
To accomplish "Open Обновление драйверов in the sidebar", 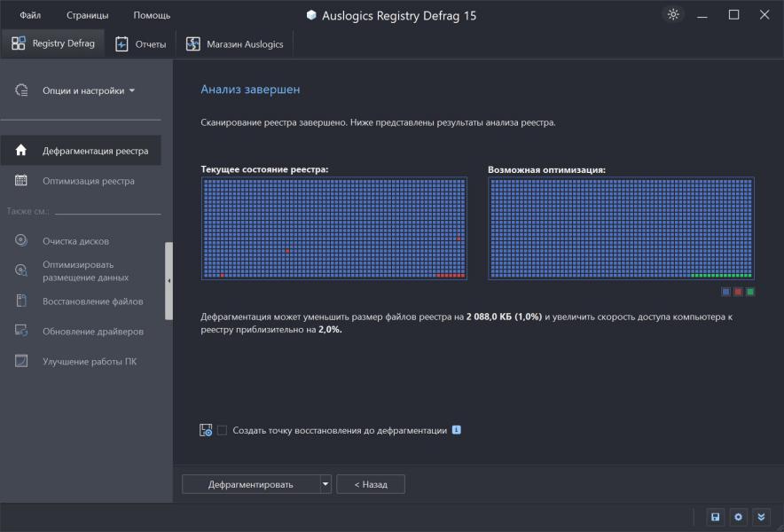I will click(92, 332).
